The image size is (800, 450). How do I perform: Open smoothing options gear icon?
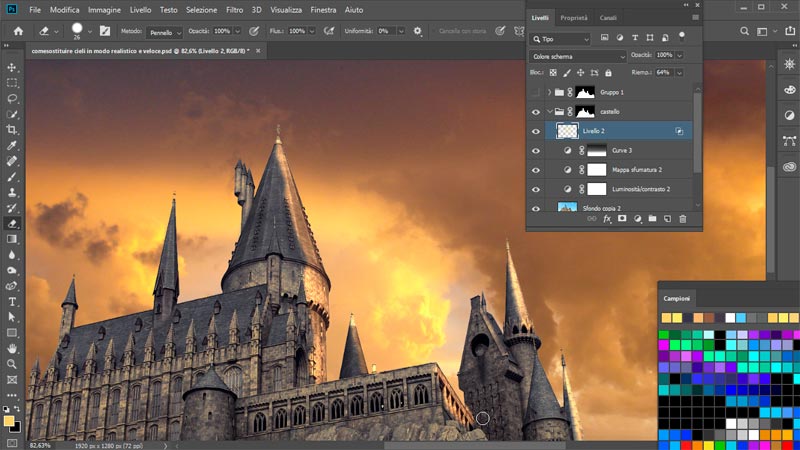pos(417,31)
